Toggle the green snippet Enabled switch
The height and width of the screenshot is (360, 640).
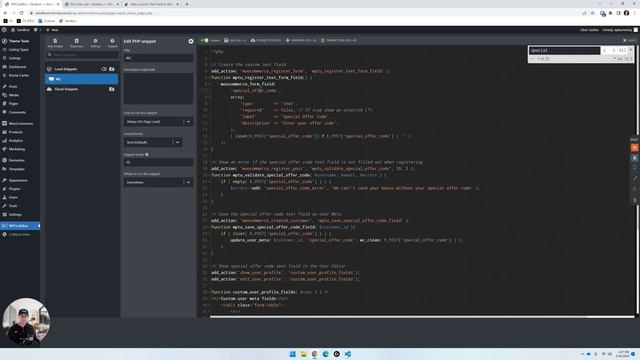(x=205, y=40)
